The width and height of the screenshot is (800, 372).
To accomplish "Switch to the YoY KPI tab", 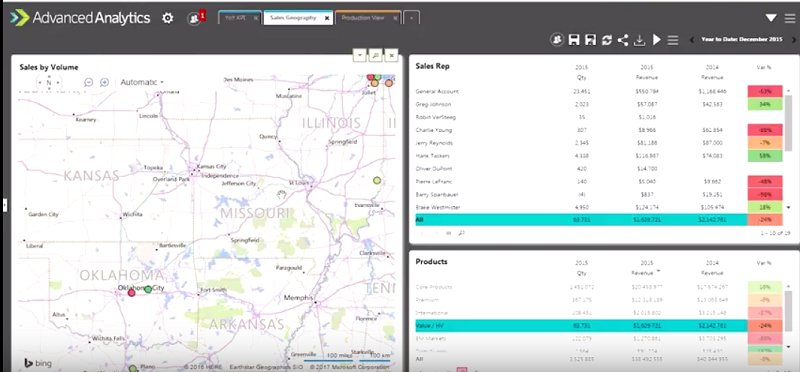I will pos(236,18).
